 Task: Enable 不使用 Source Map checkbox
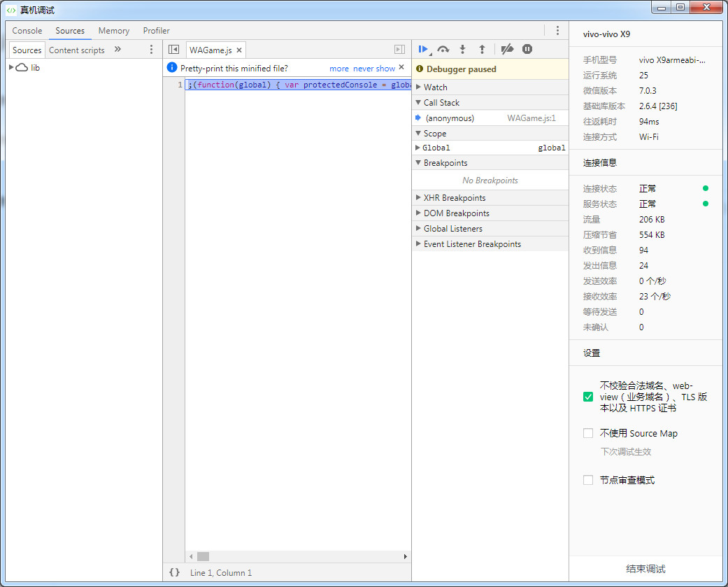(x=588, y=433)
